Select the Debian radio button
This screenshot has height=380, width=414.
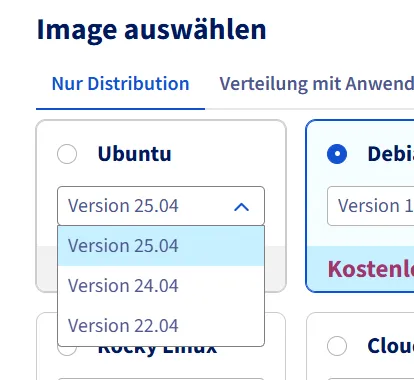point(337,154)
